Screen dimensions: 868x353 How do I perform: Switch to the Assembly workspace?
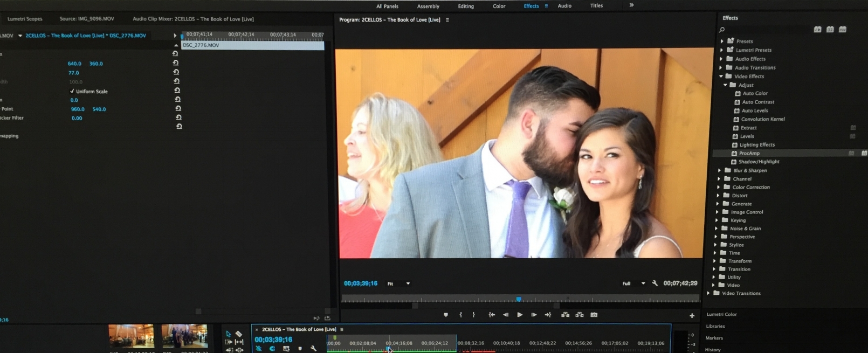point(428,6)
